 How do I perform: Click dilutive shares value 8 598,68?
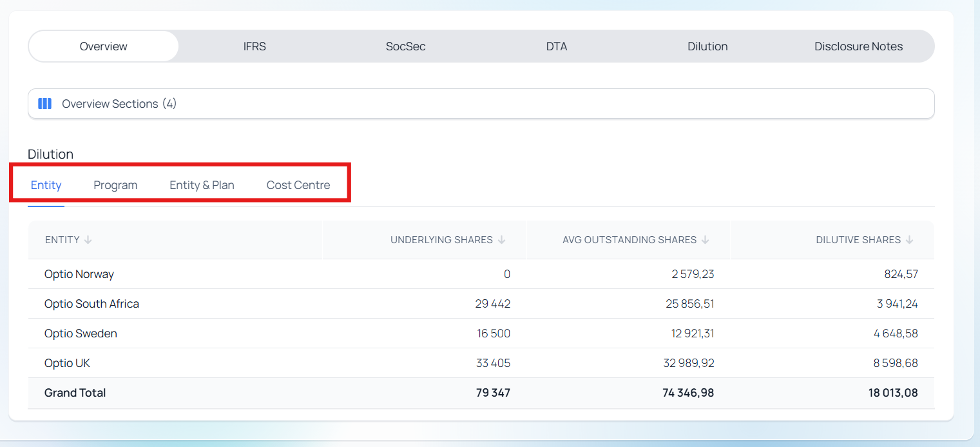click(896, 363)
